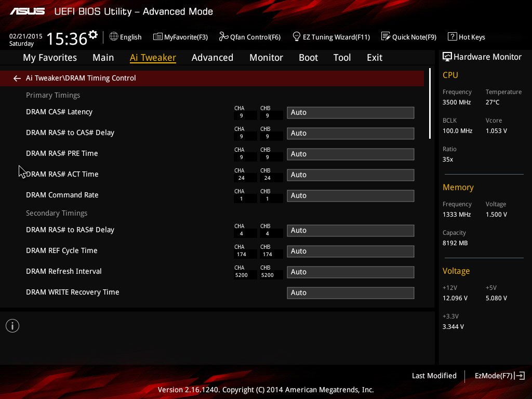Select DRAM Refresh Interval Auto field
This screenshot has width=532, height=399.
click(351, 272)
